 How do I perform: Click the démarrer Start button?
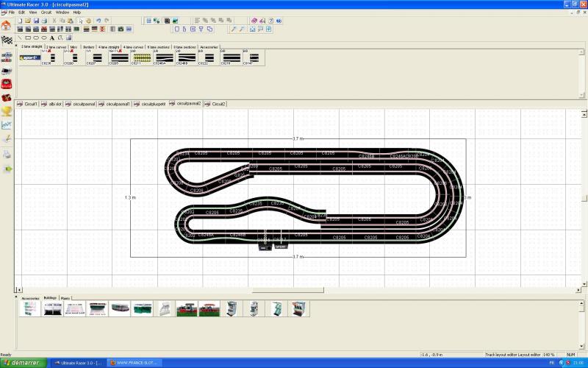point(24,363)
